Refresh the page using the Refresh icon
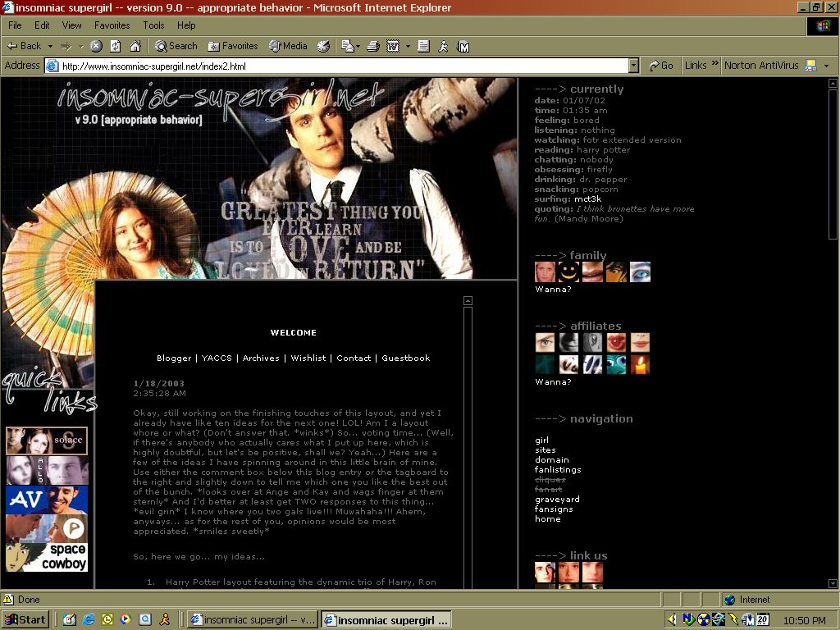The height and width of the screenshot is (630, 840). point(115,47)
